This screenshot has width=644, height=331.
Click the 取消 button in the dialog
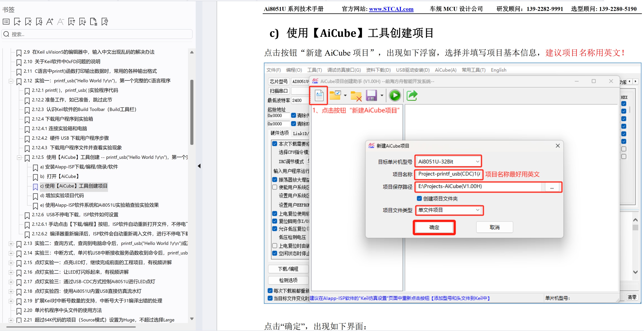(x=494, y=227)
